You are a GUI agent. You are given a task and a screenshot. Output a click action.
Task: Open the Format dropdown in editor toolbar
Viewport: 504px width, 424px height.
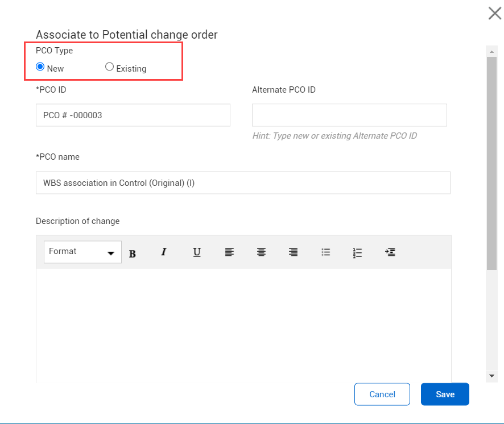click(82, 252)
